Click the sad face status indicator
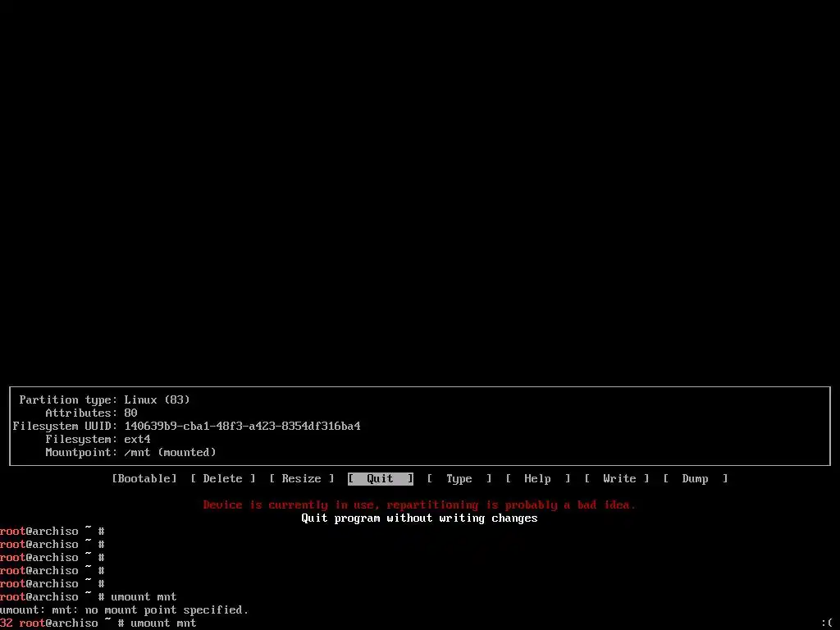This screenshot has width=840, height=630. tap(827, 623)
